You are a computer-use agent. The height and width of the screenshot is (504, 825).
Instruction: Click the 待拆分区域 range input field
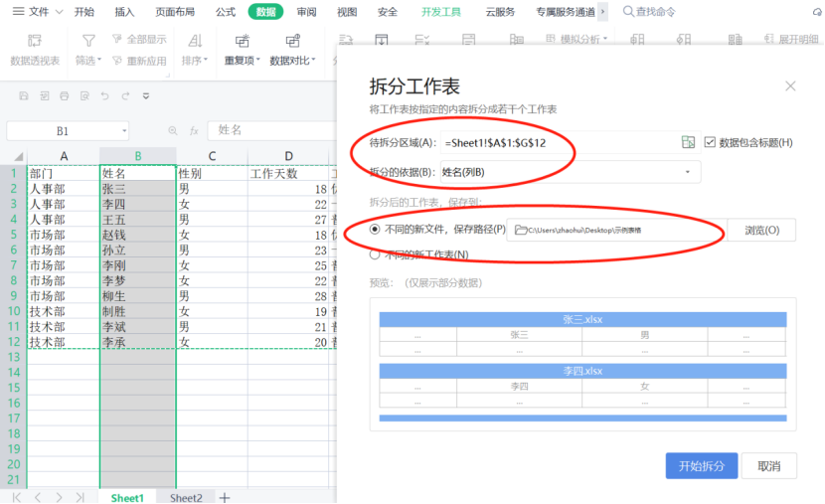(x=571, y=142)
